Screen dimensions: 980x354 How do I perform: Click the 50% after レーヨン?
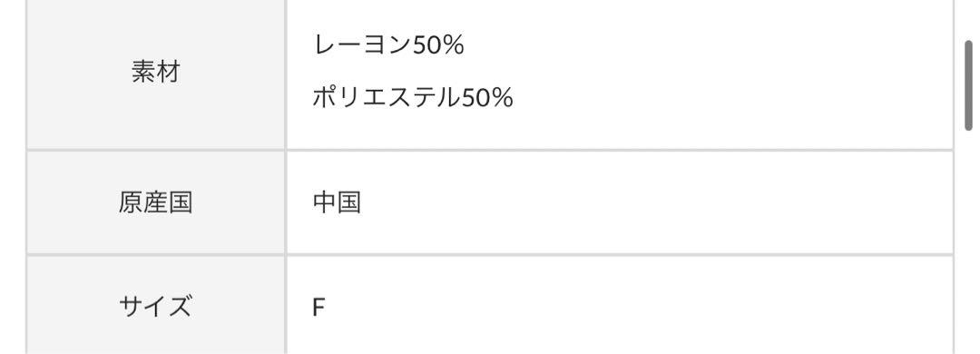pyautogui.click(x=438, y=45)
